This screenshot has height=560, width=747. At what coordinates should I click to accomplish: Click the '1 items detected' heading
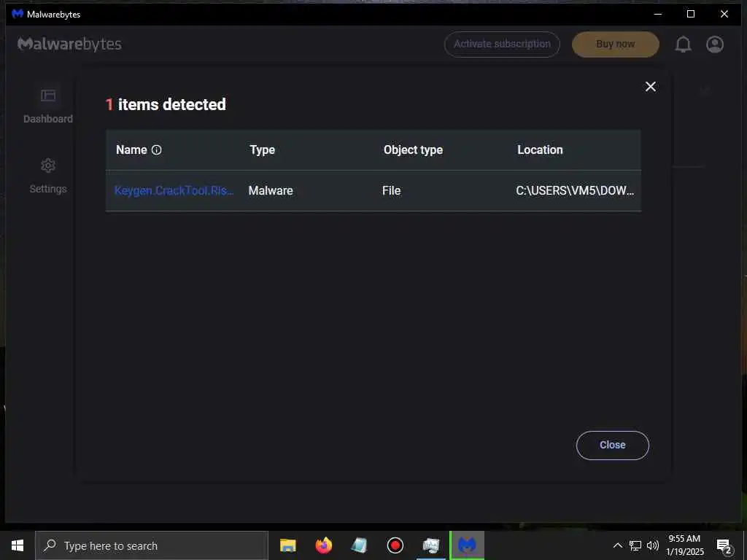(x=166, y=104)
